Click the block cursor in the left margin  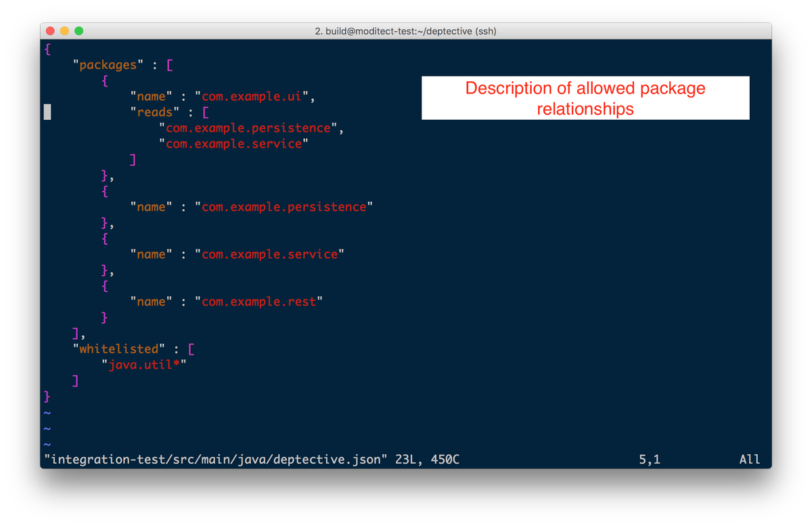pyautogui.click(x=47, y=112)
